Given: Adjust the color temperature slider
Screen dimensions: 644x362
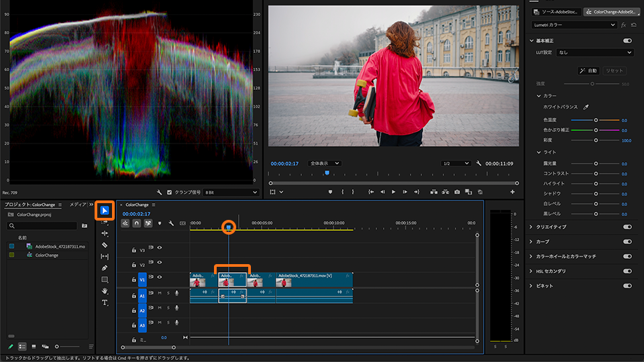Looking at the screenshot, I should (x=596, y=120).
